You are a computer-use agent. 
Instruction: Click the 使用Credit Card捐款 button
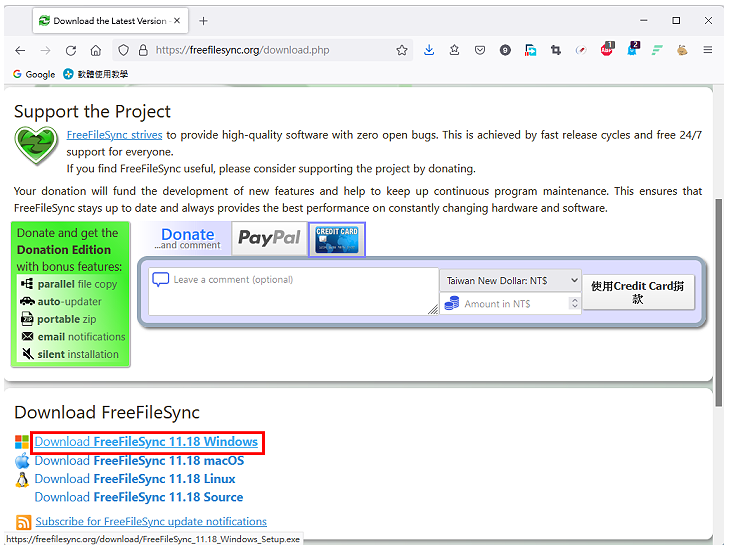[638, 292]
